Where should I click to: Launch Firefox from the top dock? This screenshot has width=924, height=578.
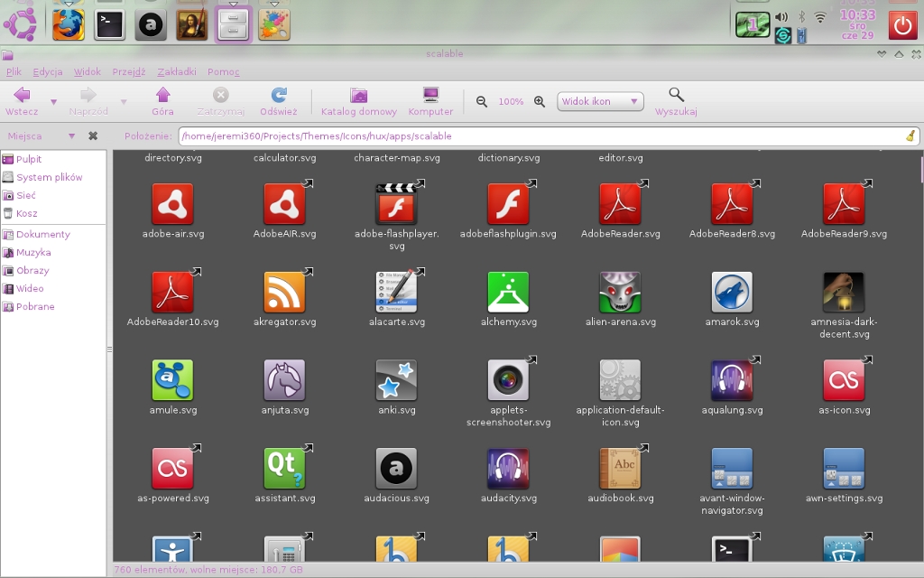69,24
